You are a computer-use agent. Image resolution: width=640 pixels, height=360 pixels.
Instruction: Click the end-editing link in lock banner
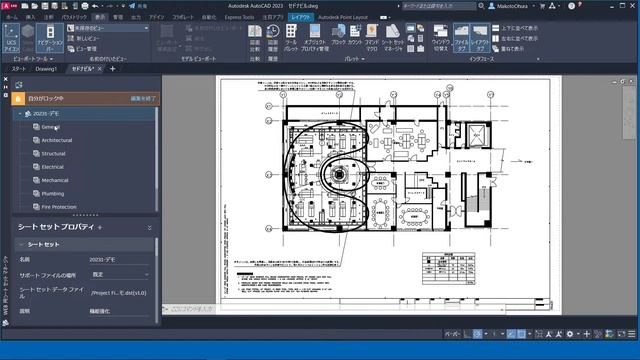[143, 99]
